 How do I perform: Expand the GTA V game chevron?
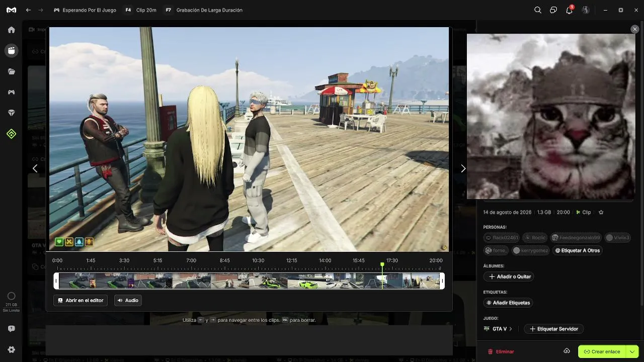point(511,329)
